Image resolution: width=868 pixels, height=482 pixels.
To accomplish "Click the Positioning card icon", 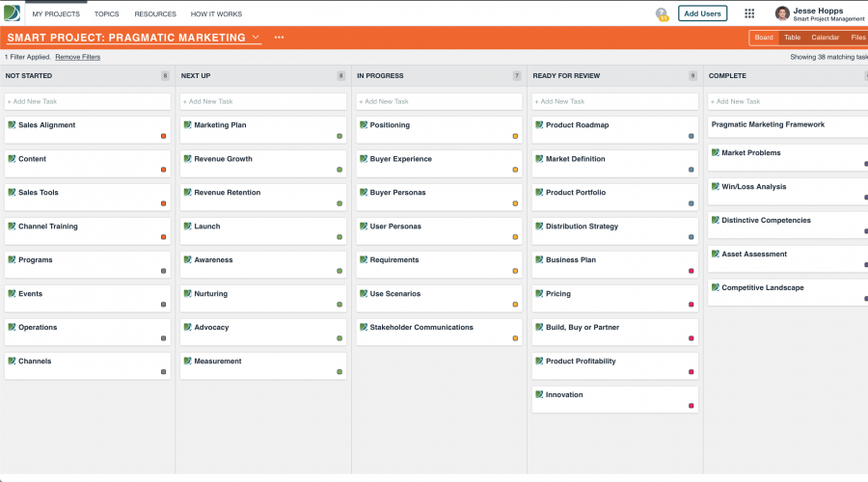I will 364,124.
